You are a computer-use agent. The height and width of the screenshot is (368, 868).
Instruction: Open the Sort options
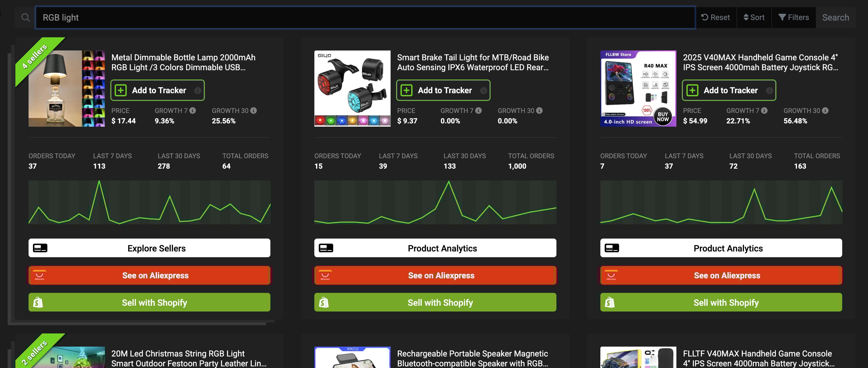[x=754, y=18]
